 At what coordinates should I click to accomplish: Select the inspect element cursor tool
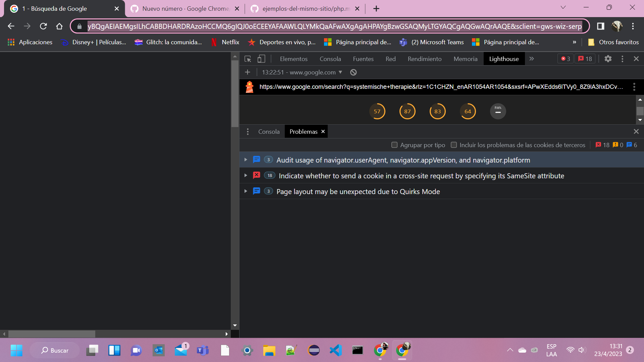pos(248,59)
